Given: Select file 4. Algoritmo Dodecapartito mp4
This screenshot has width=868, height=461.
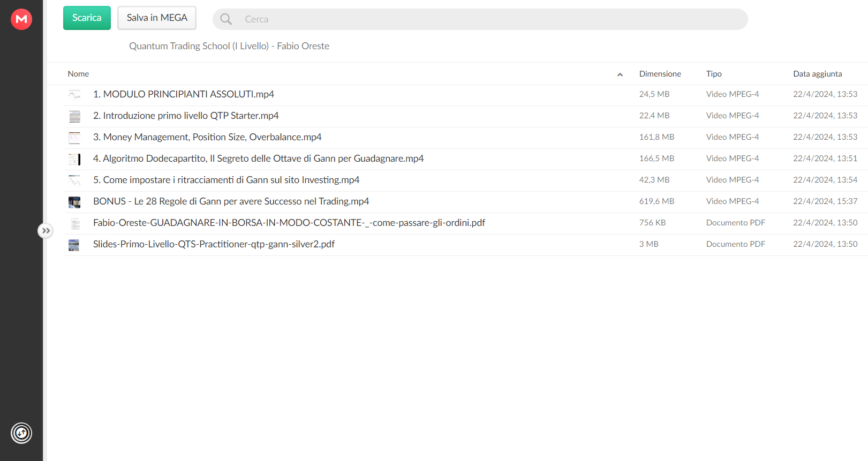Looking at the screenshot, I should [x=259, y=158].
